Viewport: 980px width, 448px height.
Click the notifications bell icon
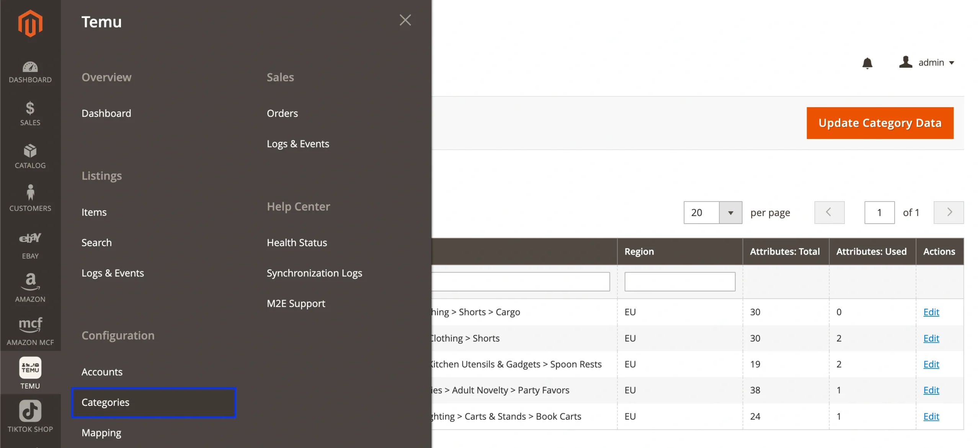coord(867,63)
